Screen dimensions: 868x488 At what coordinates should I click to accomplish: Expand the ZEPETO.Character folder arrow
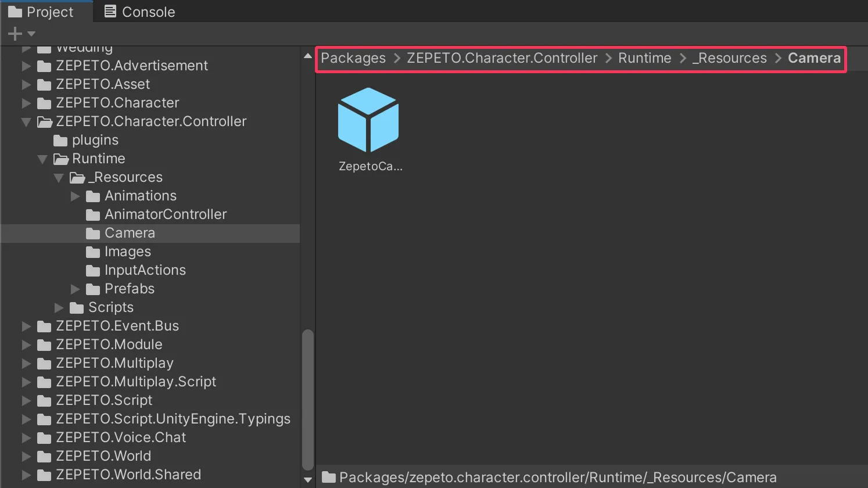point(26,103)
